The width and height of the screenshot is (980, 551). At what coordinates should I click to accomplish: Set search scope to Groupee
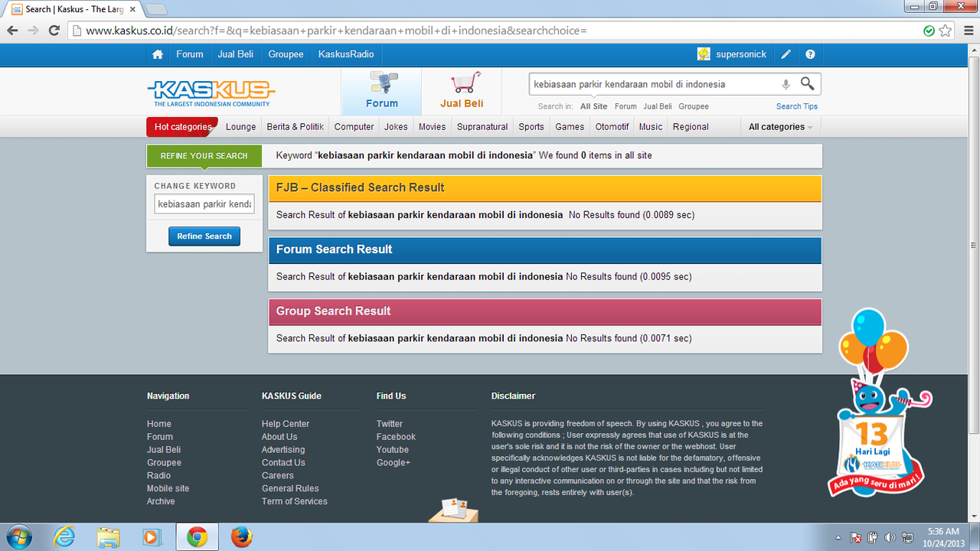[694, 106]
